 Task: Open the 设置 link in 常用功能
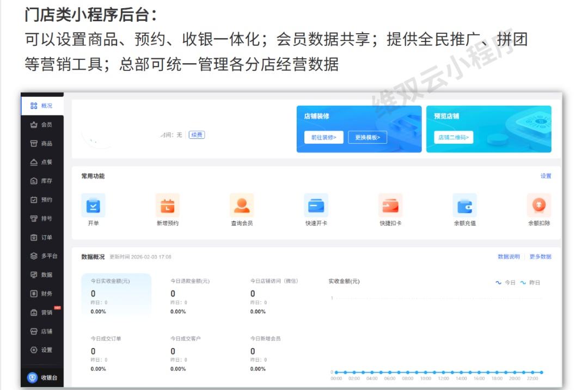tap(546, 176)
